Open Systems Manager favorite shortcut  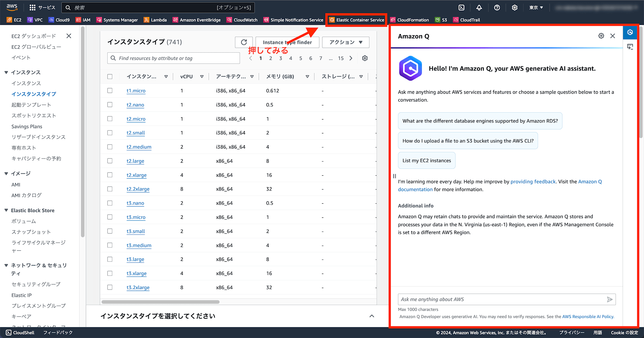117,20
